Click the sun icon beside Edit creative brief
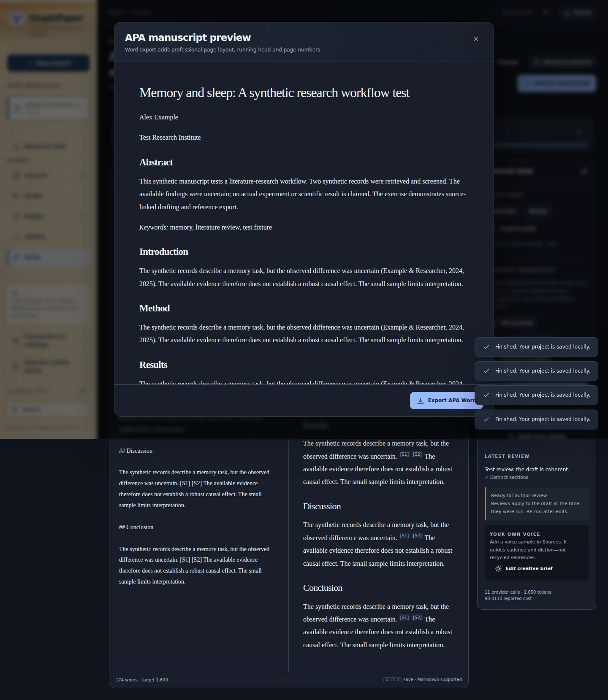Viewport: 608px width, 700px height. pos(498,569)
